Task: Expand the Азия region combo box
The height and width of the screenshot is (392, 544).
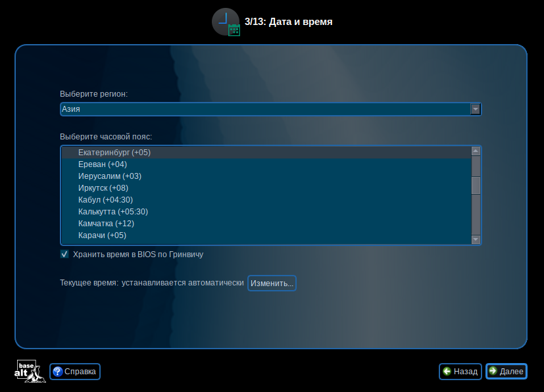Action: click(x=264, y=109)
